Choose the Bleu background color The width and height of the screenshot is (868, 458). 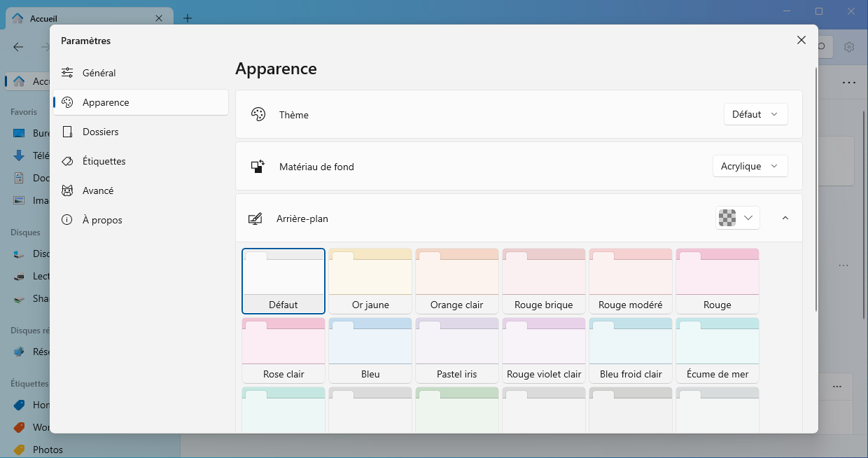tap(370, 350)
